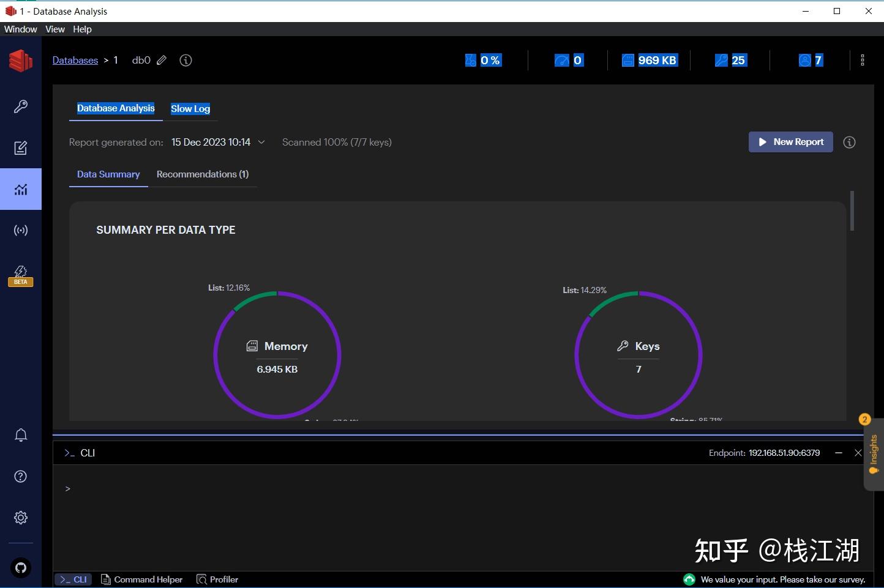
Task: Click the New Report button
Action: click(790, 142)
